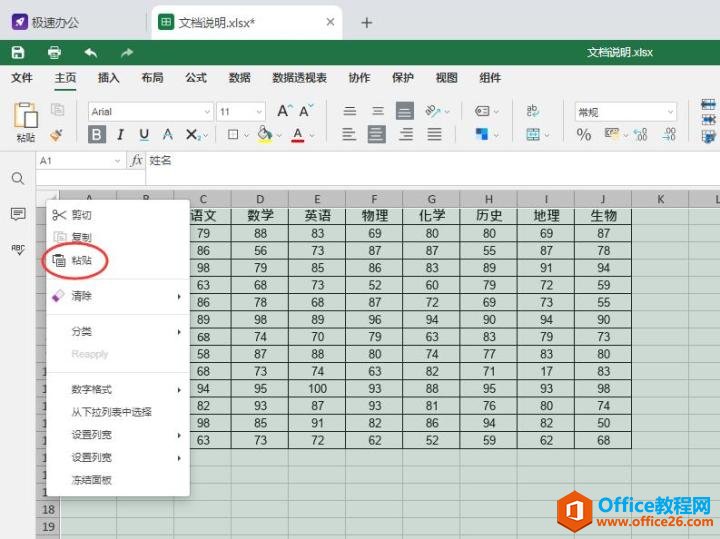720x539 pixels.
Task: Click the format painter brush icon
Action: (x=57, y=134)
